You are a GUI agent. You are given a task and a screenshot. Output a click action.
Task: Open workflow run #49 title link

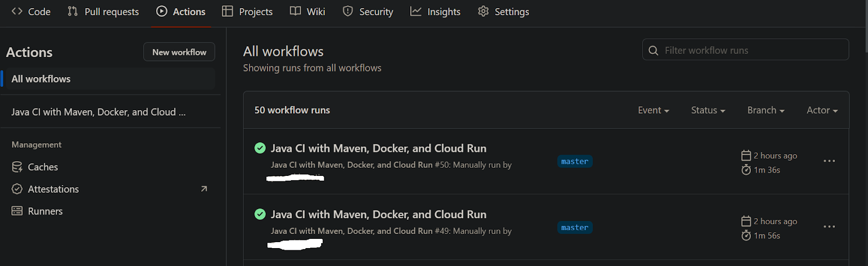click(x=379, y=214)
